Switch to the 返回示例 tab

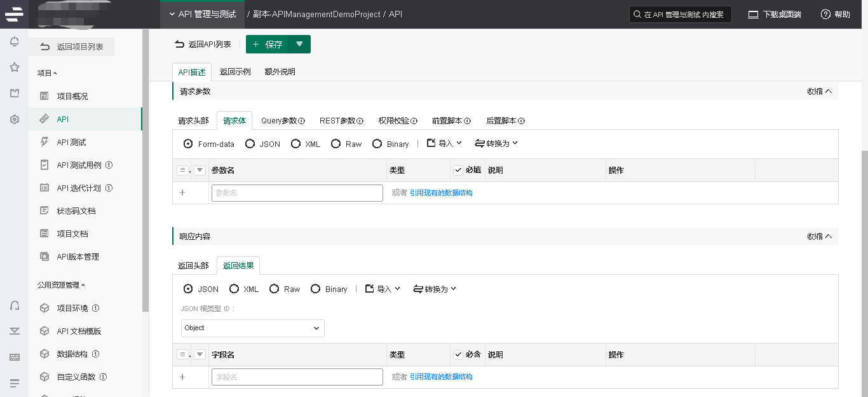click(x=235, y=72)
